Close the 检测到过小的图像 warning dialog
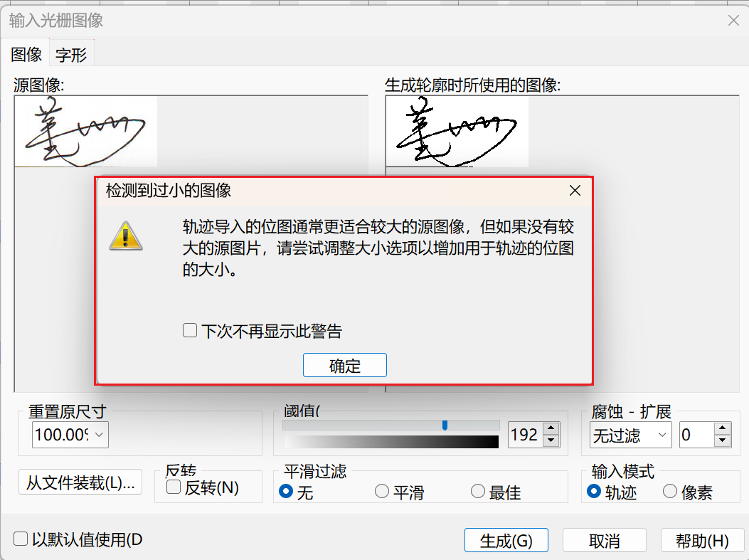The width and height of the screenshot is (749, 560). point(575,191)
